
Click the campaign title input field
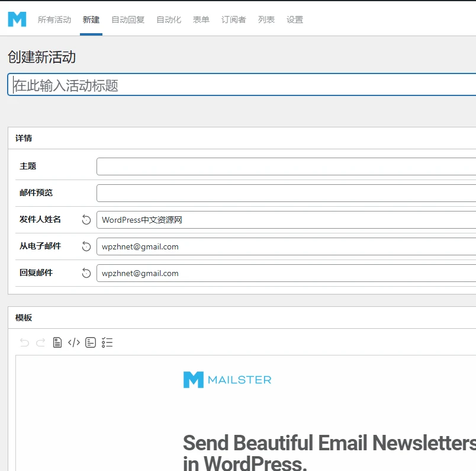point(237,84)
